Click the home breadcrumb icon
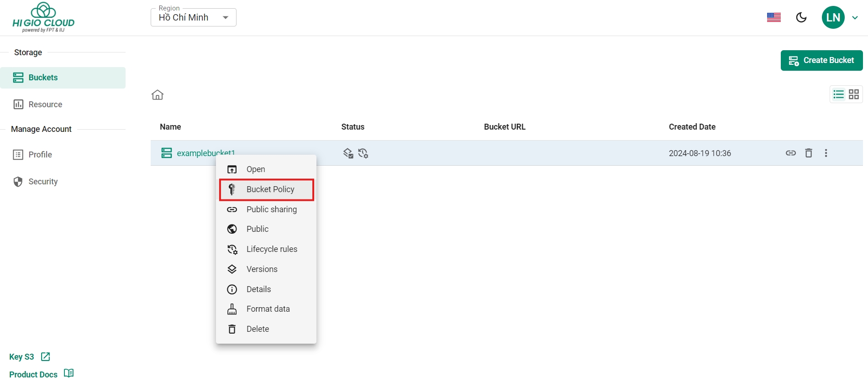This screenshot has height=382, width=868. [158, 95]
